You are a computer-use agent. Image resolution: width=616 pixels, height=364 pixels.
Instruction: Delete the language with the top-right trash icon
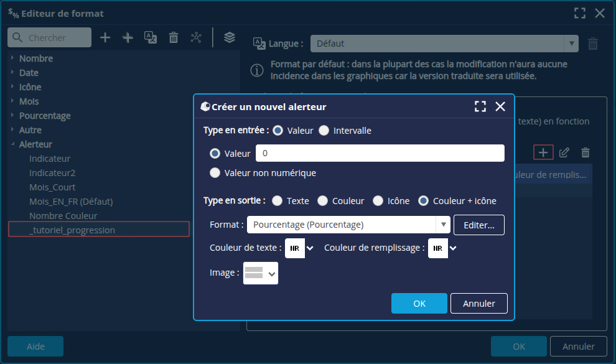click(x=593, y=44)
